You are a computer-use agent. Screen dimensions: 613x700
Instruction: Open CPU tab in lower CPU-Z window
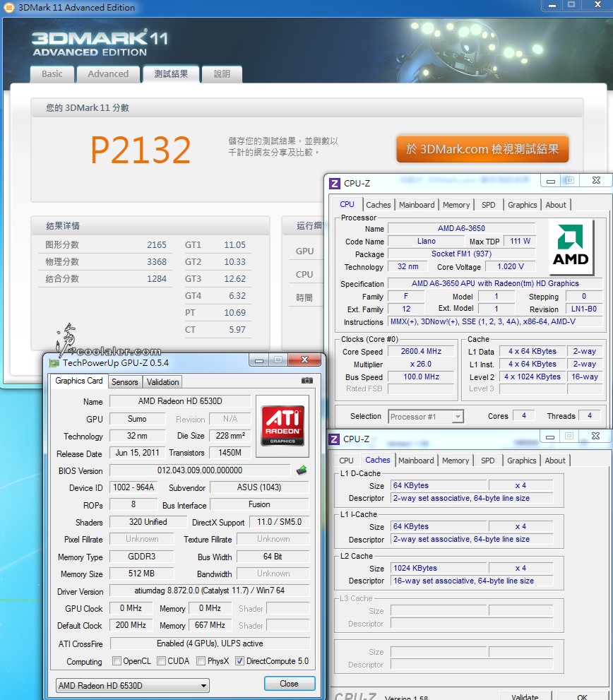(x=346, y=461)
